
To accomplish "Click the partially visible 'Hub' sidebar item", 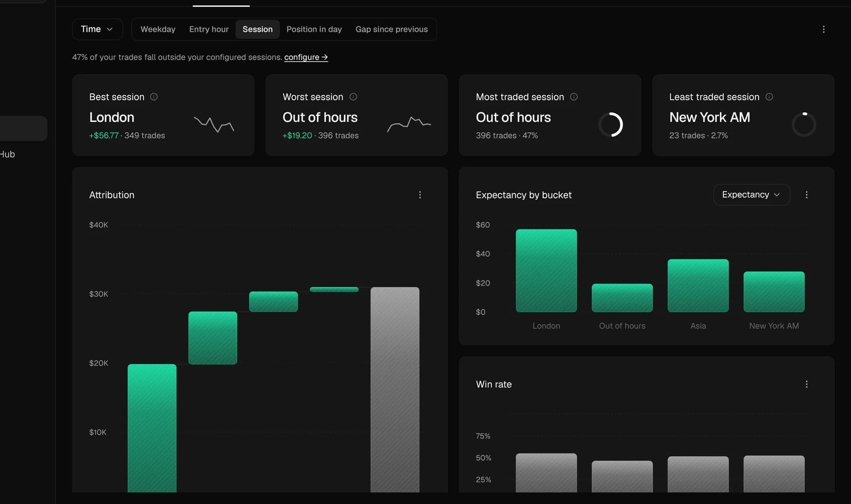I will pyautogui.click(x=7, y=154).
